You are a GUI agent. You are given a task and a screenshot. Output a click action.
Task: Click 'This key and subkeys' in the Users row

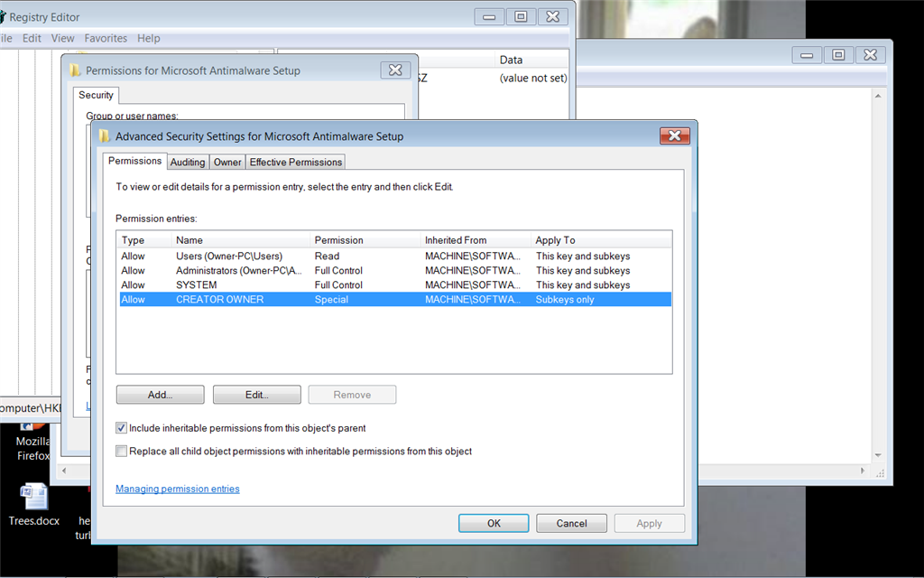click(x=583, y=256)
